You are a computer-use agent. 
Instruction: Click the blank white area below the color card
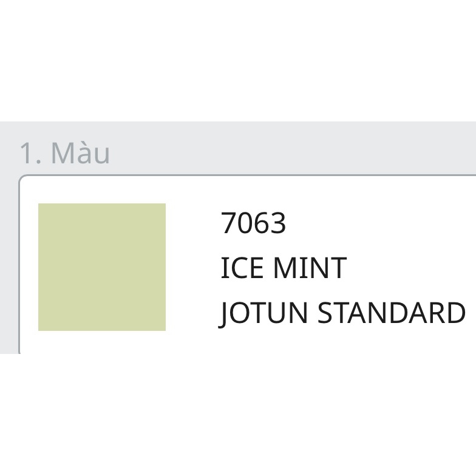click(x=238, y=413)
